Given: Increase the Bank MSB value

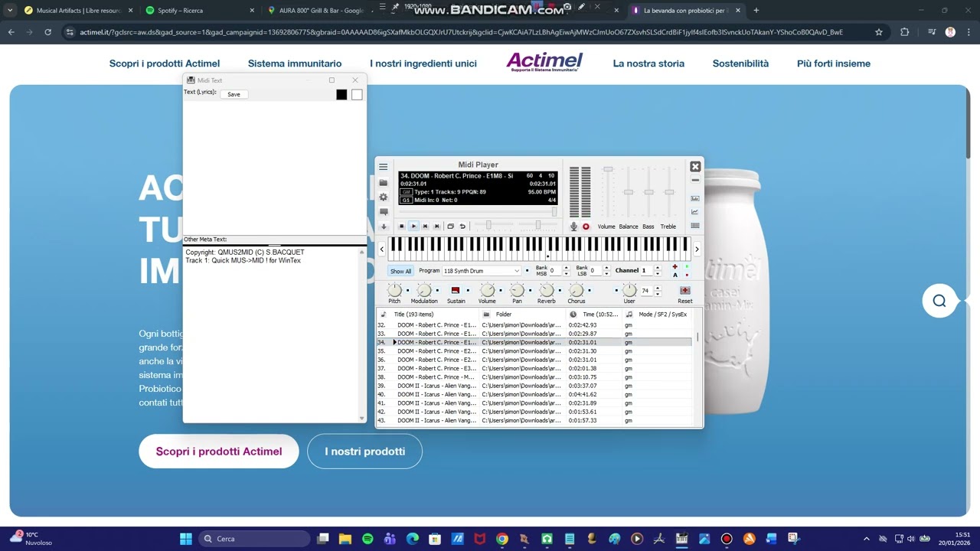Looking at the screenshot, I should point(565,268).
